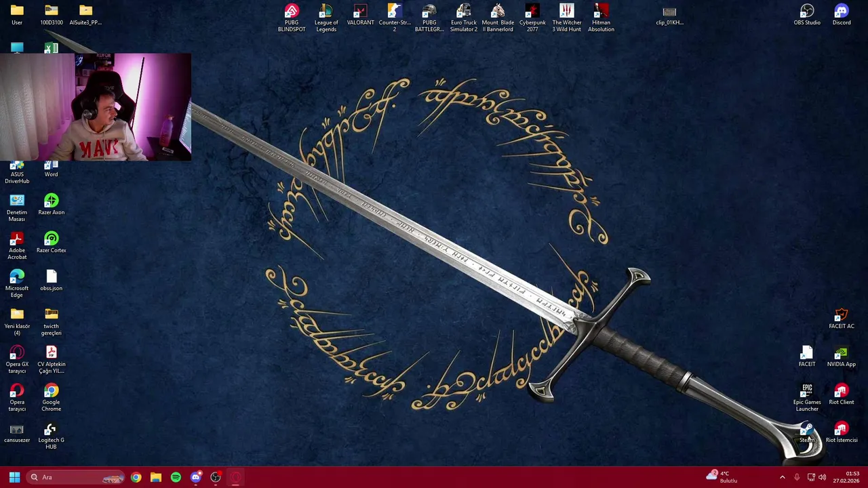Select the twicth gerçeleri folder
This screenshot has height=488, width=868.
[x=52, y=321]
